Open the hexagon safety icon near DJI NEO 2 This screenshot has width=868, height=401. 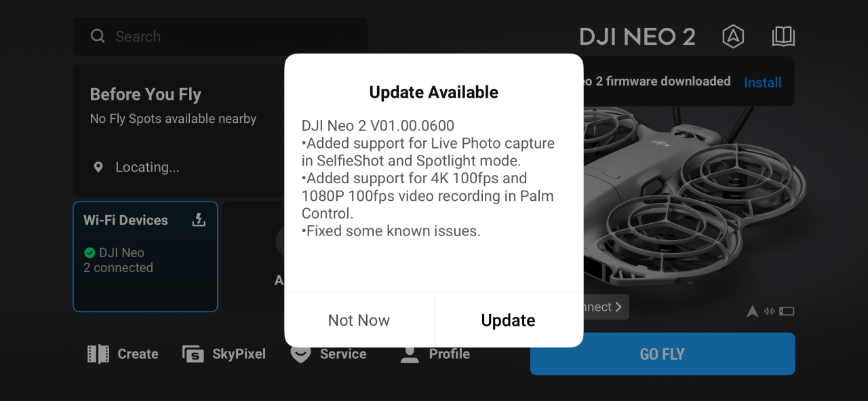(x=732, y=37)
